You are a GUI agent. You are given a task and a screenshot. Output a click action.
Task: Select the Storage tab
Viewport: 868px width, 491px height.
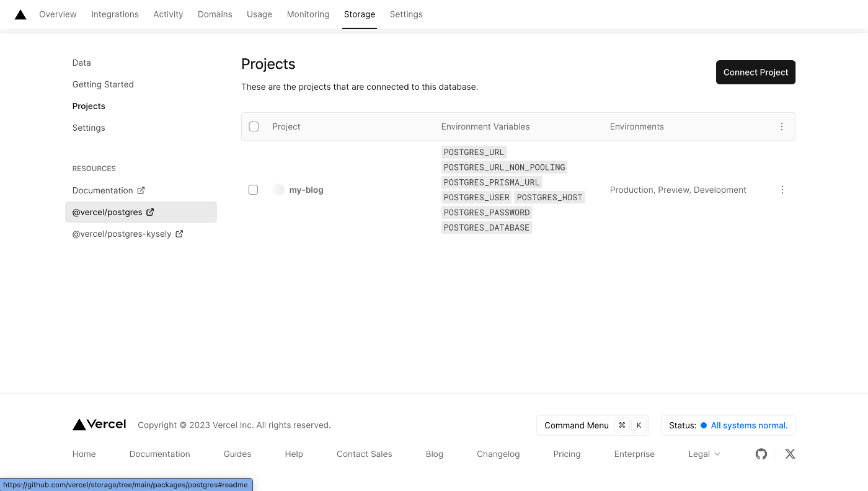coord(360,14)
